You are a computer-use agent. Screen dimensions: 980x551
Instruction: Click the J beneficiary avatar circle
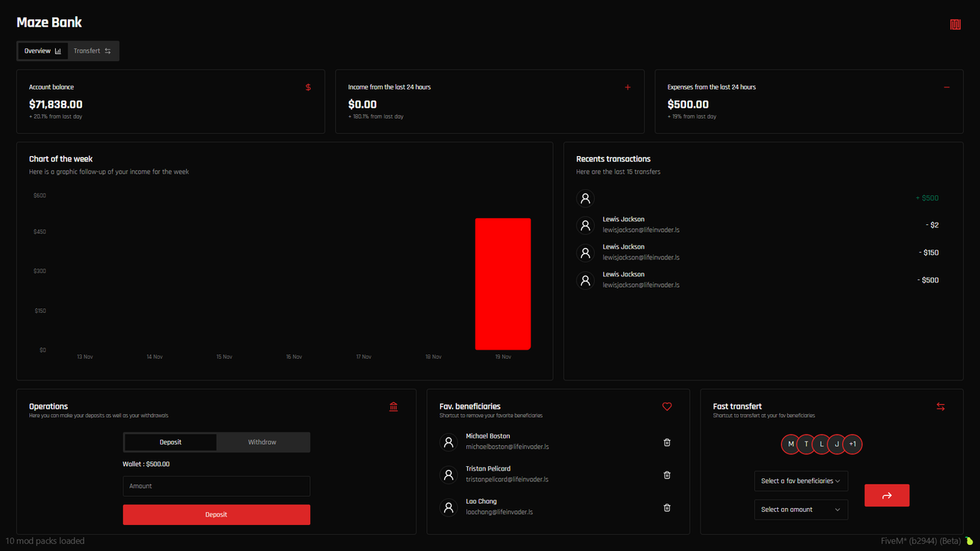pyautogui.click(x=837, y=445)
